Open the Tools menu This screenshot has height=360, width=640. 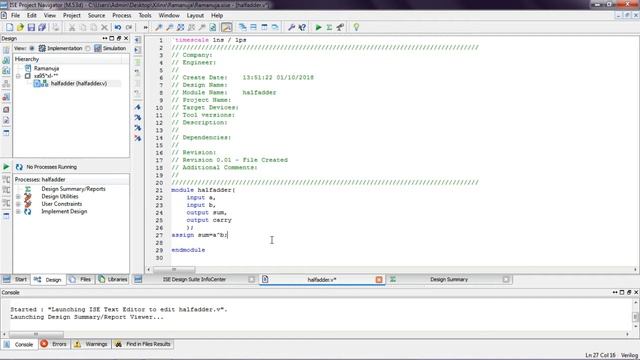tap(145, 16)
